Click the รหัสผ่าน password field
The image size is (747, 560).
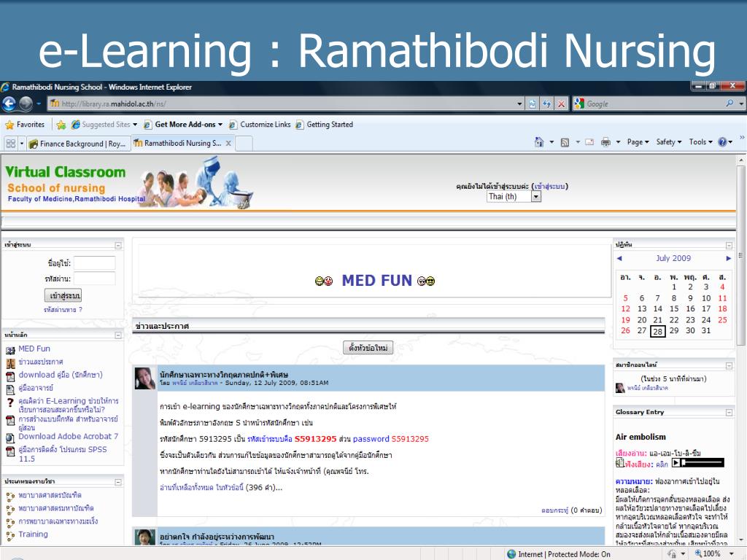coord(94,279)
